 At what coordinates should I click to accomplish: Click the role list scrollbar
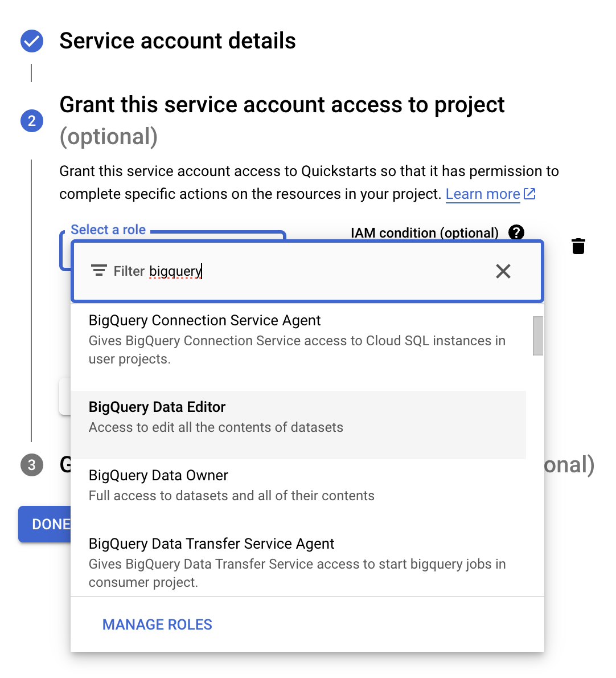point(537,336)
